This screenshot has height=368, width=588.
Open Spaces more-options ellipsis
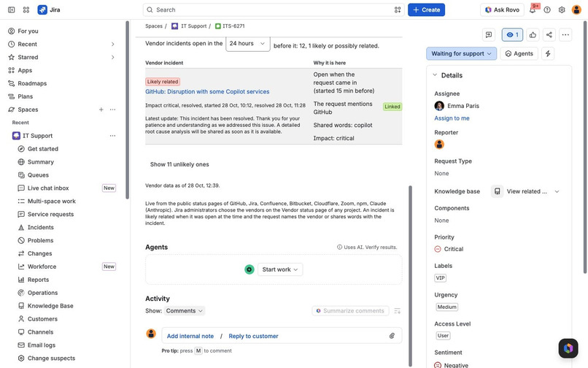[112, 110]
